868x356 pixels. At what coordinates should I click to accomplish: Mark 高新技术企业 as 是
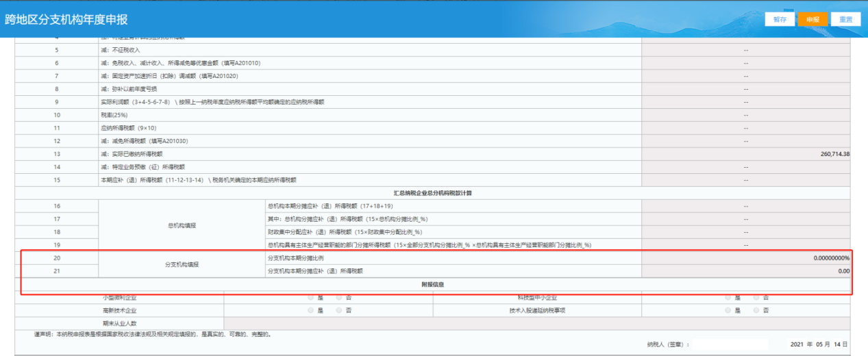click(x=311, y=310)
